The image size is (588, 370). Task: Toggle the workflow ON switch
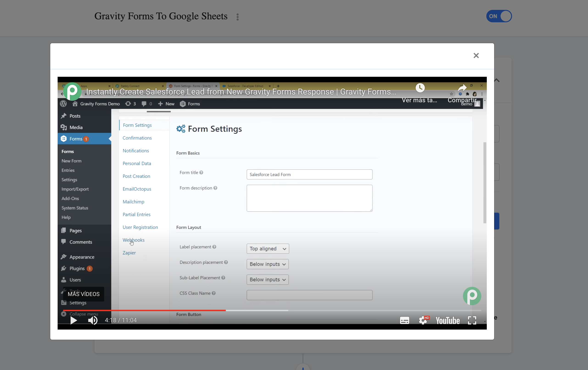(x=499, y=16)
